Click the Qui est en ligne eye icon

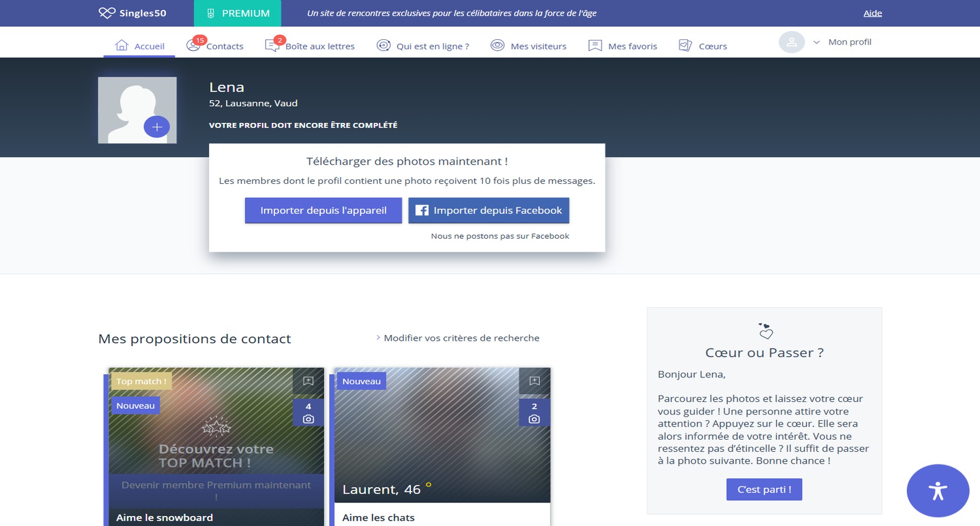384,46
